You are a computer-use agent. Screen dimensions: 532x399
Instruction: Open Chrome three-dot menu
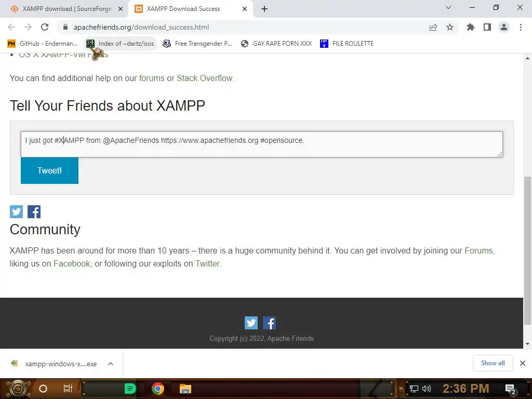521,27
